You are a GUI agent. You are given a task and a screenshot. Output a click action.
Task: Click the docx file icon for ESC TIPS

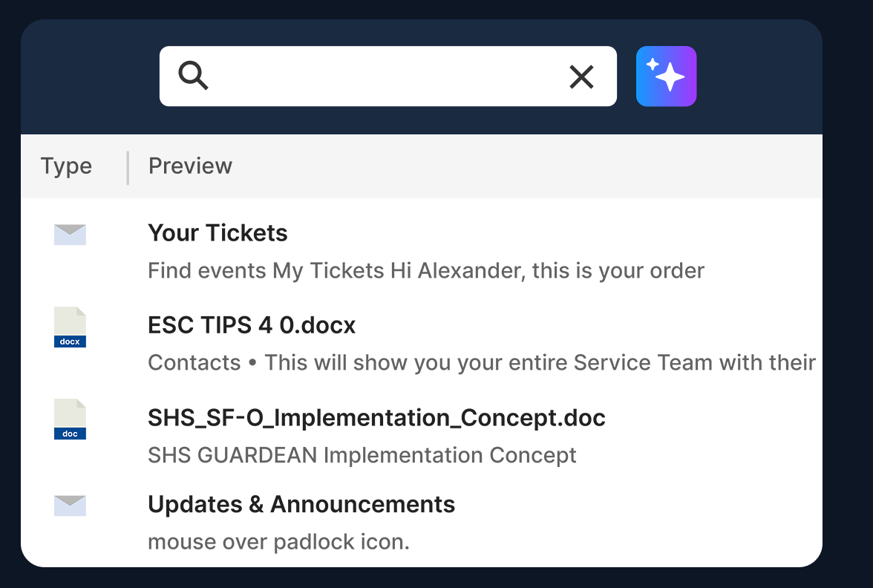(70, 327)
